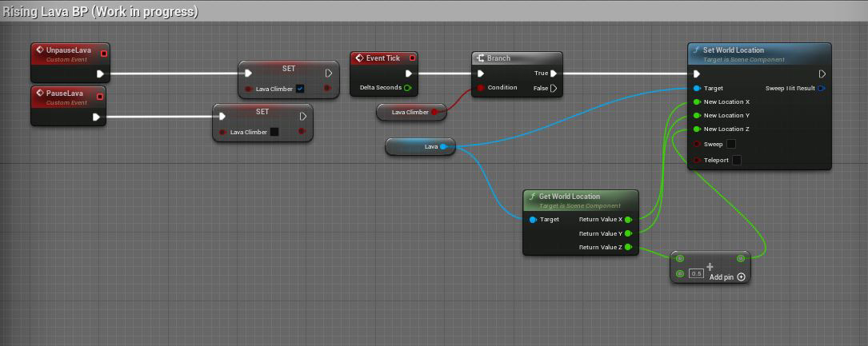Select PauseLava custom event title
Image resolution: width=868 pixels, height=346 pixels.
point(64,93)
